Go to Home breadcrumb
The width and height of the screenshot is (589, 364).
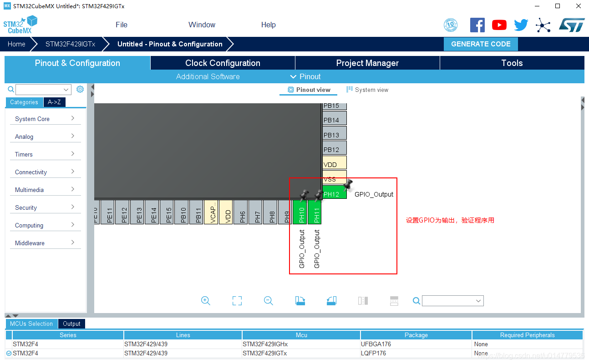click(x=16, y=44)
